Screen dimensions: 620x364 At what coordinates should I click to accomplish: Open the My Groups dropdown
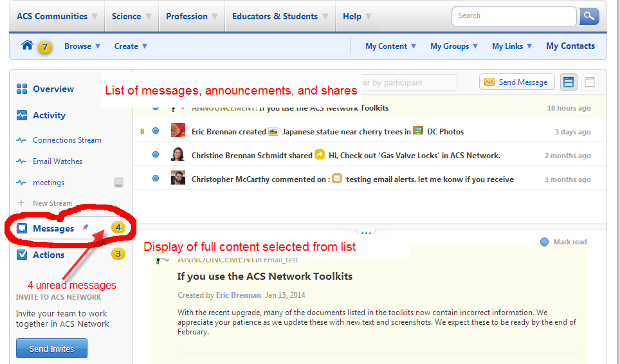point(454,46)
